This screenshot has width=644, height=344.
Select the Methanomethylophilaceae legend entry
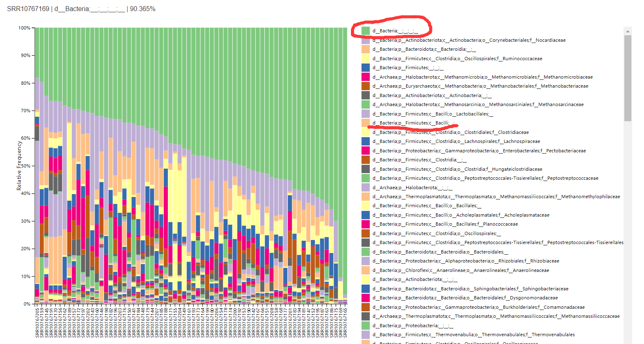coord(496,197)
